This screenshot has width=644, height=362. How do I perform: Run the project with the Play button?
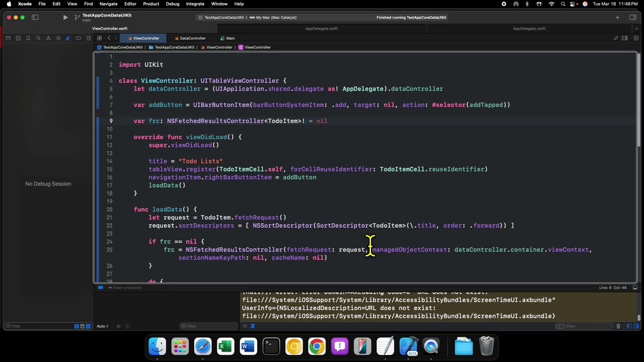65,18
